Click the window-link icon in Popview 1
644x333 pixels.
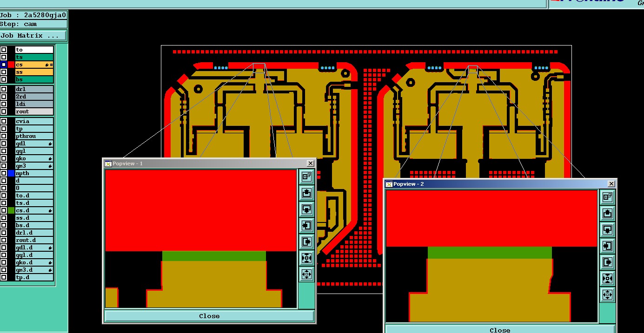point(306,176)
